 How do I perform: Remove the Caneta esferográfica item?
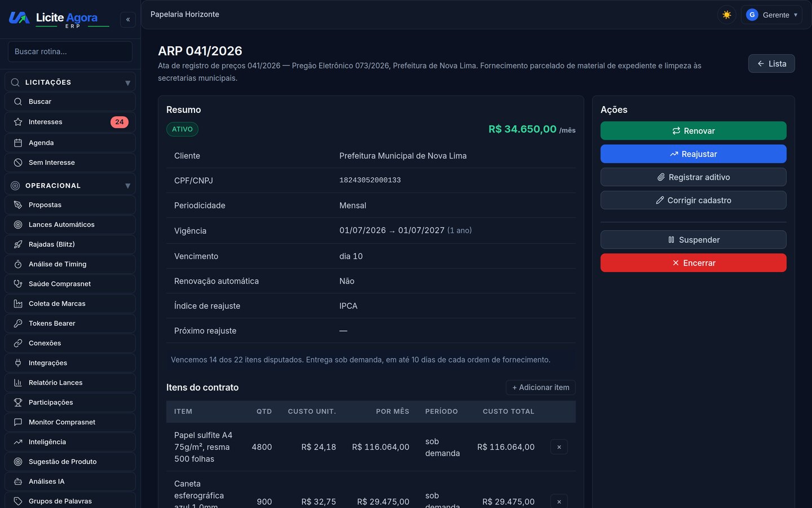(559, 502)
